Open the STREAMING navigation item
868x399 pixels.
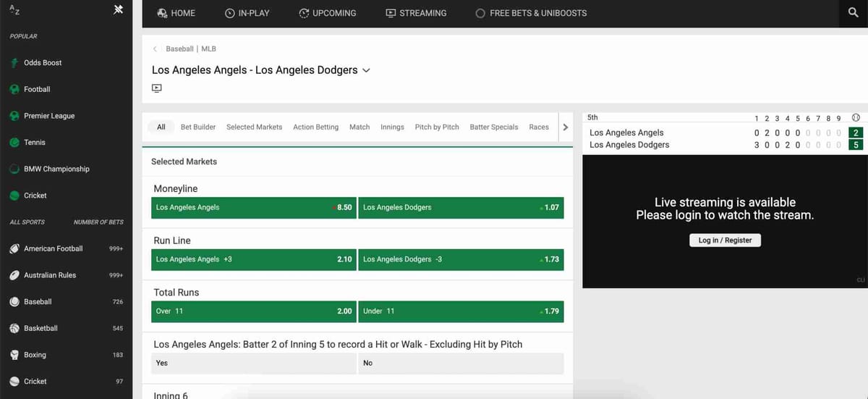[416, 13]
